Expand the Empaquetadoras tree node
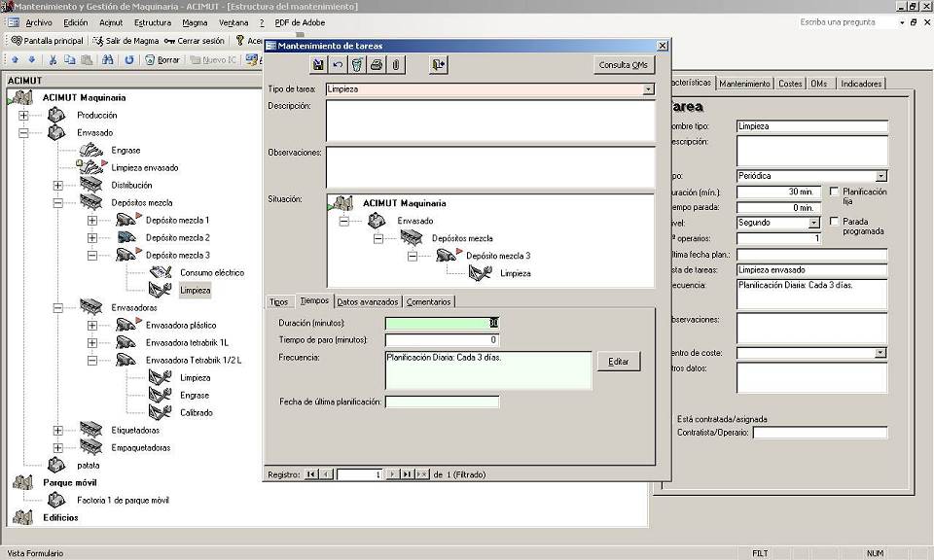Image resolution: width=934 pixels, height=560 pixels. pyautogui.click(x=57, y=447)
